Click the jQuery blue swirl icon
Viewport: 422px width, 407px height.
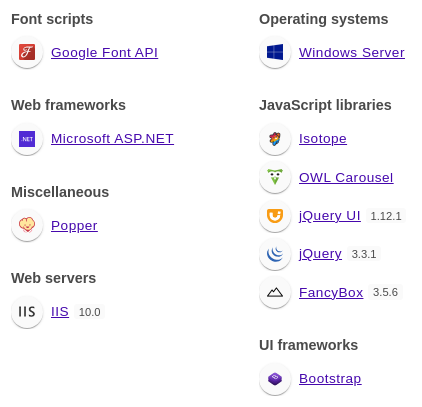pos(275,254)
